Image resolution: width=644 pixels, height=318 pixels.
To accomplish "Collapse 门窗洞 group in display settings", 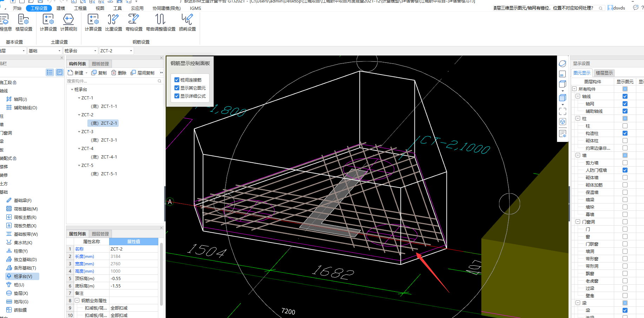I will pos(578,222).
